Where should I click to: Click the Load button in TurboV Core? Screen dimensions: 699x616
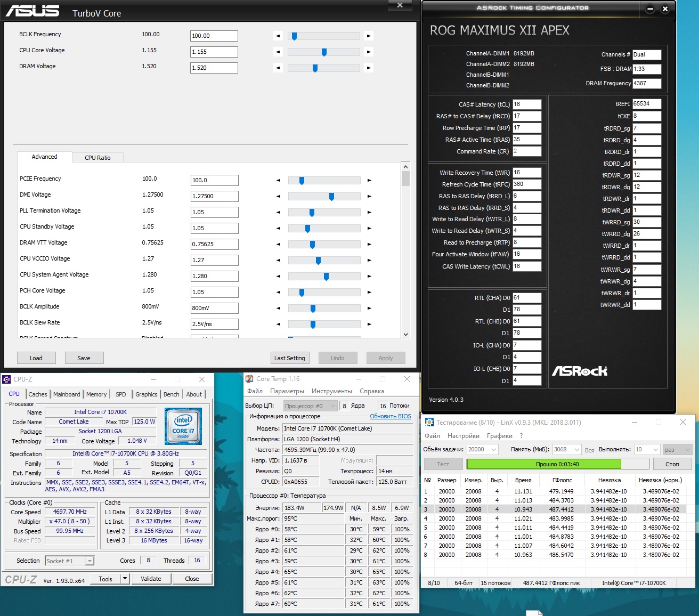click(36, 358)
